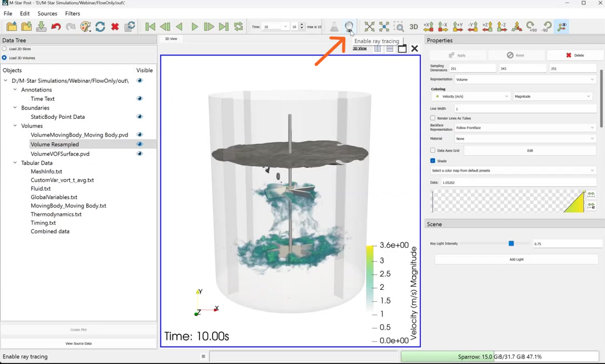Select the Load 2D Slices radio button
The image size is (605, 364).
(x=4, y=48)
